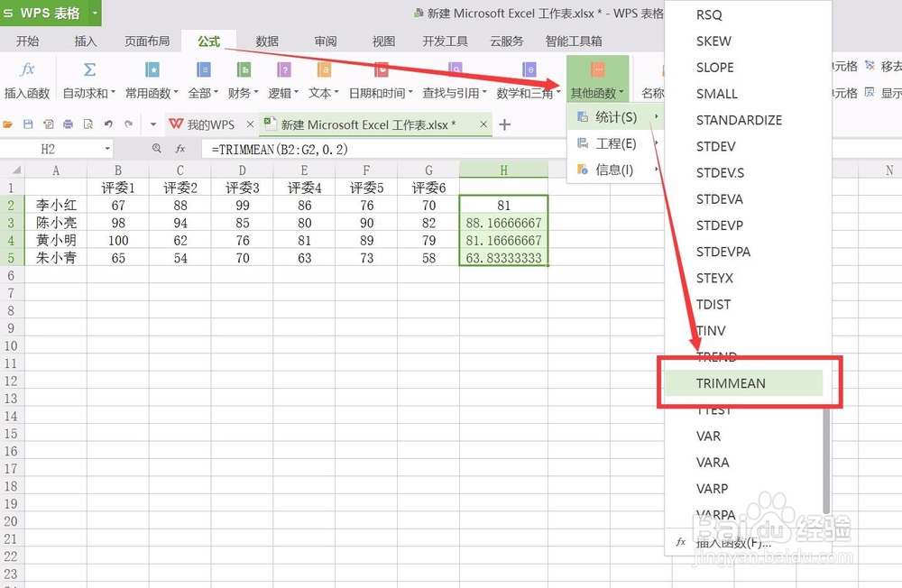Image resolution: width=902 pixels, height=588 pixels.
Task: Switch to the 视图 ribbon tab
Action: pos(383,41)
